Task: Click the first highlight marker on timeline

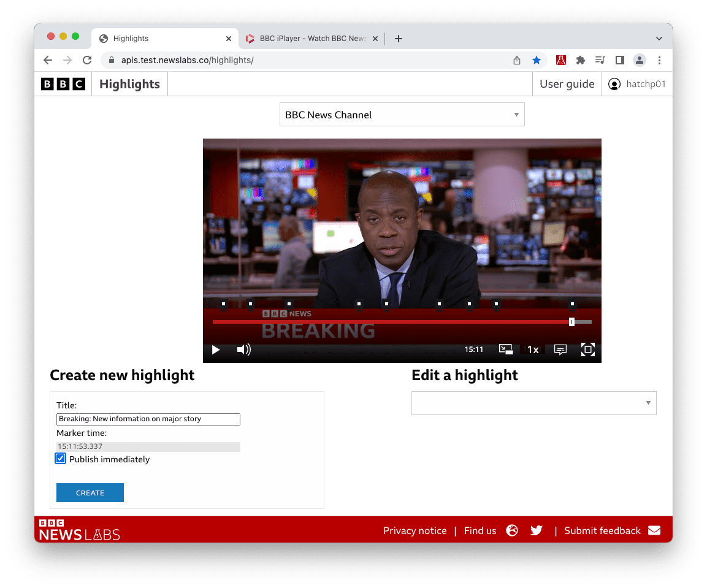Action: pyautogui.click(x=223, y=304)
